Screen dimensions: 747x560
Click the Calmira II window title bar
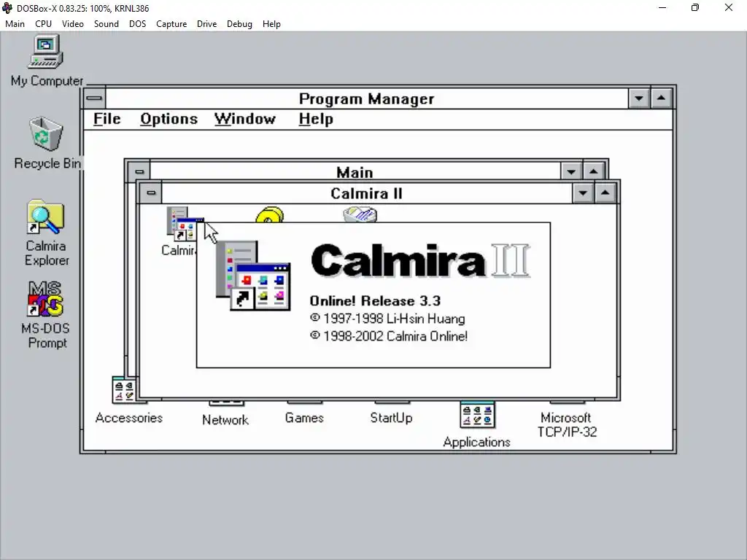(367, 192)
